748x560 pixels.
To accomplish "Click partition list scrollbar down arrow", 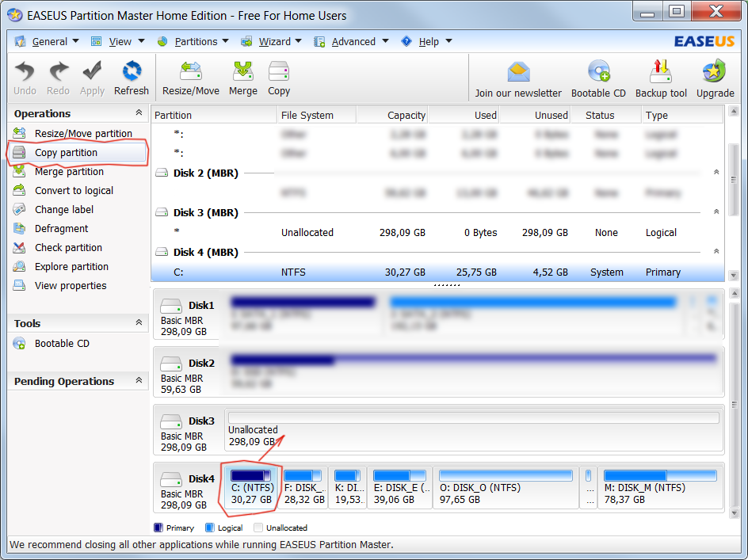I will [734, 275].
